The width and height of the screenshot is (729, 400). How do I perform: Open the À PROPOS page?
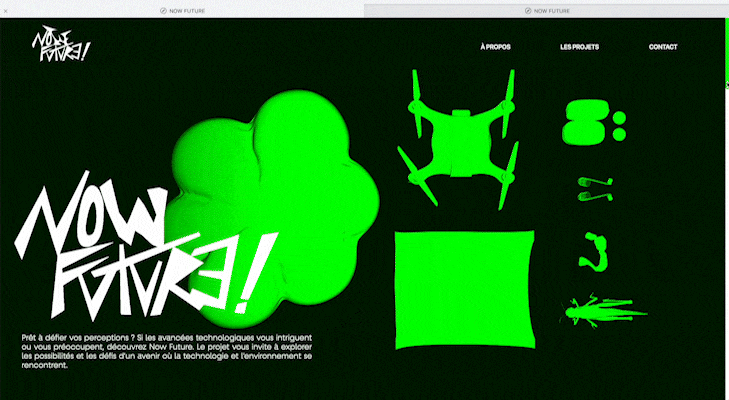pos(496,47)
